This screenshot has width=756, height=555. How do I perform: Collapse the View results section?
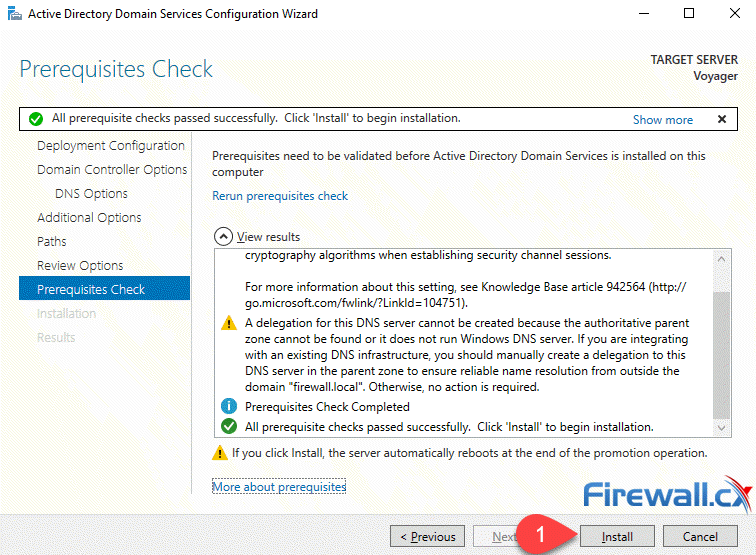pyautogui.click(x=223, y=237)
